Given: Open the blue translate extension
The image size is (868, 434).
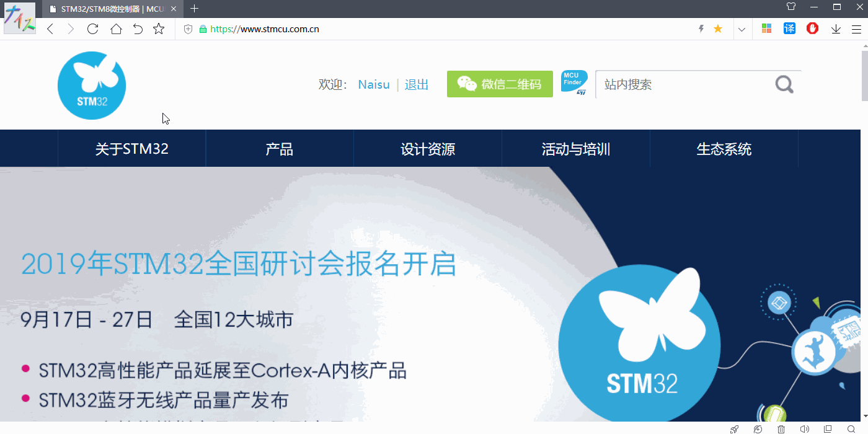Looking at the screenshot, I should pyautogui.click(x=789, y=29).
